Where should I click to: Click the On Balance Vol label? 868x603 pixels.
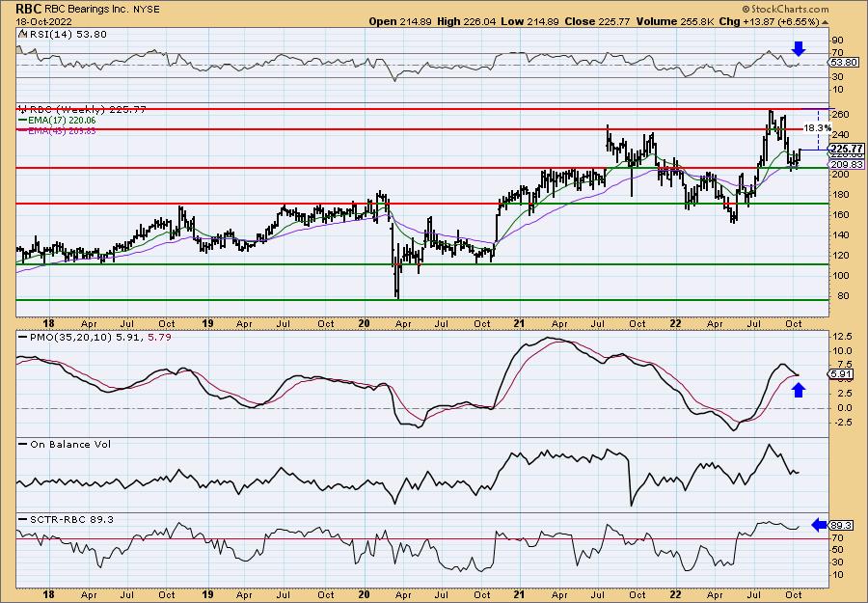coord(69,444)
